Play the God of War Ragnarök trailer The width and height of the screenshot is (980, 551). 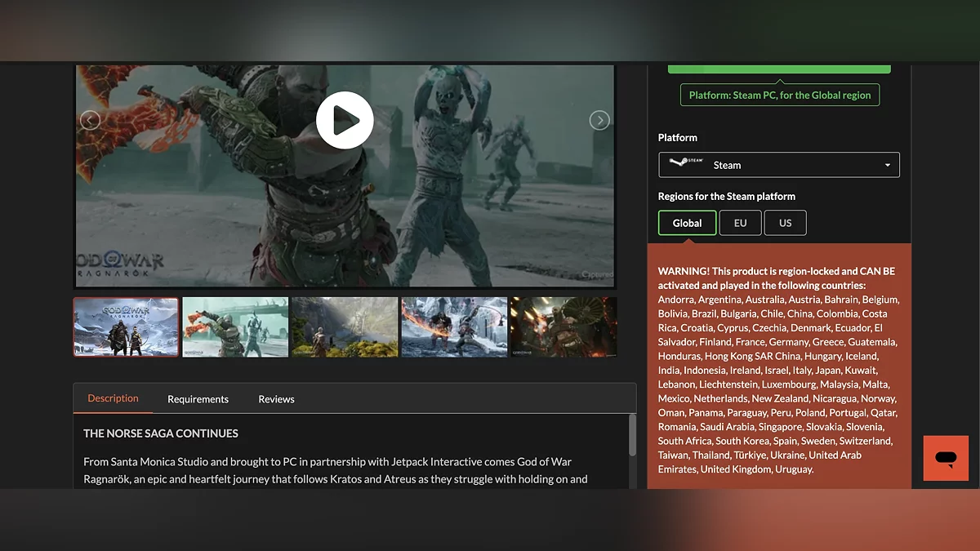tap(345, 120)
